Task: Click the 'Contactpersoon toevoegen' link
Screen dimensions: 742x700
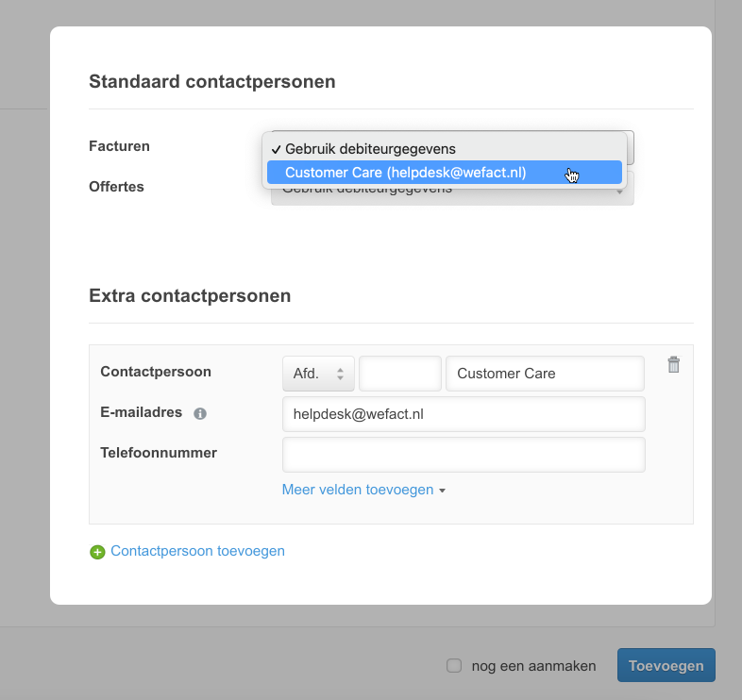Action: click(x=197, y=551)
